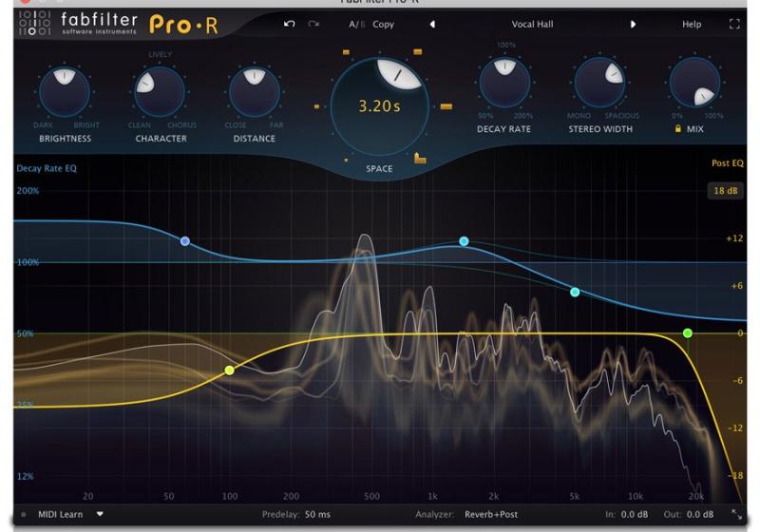Copy settings with the Copy button
The height and width of the screenshot is (532, 760).
click(383, 25)
